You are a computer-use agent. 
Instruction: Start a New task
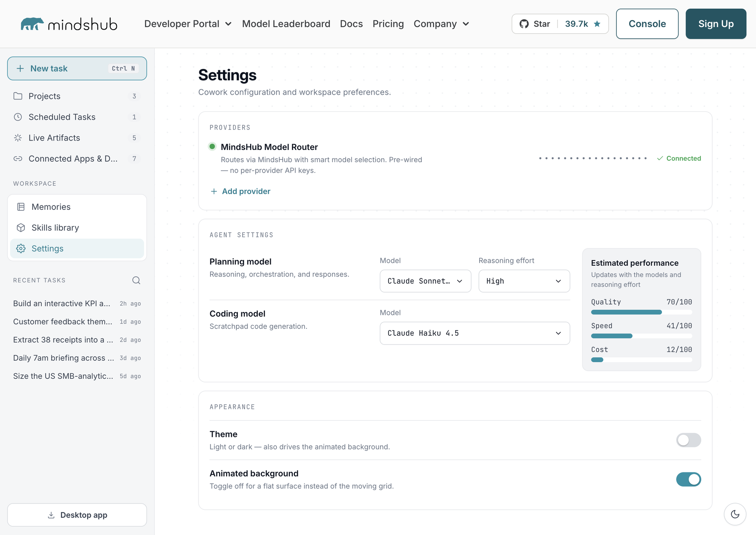tap(77, 68)
